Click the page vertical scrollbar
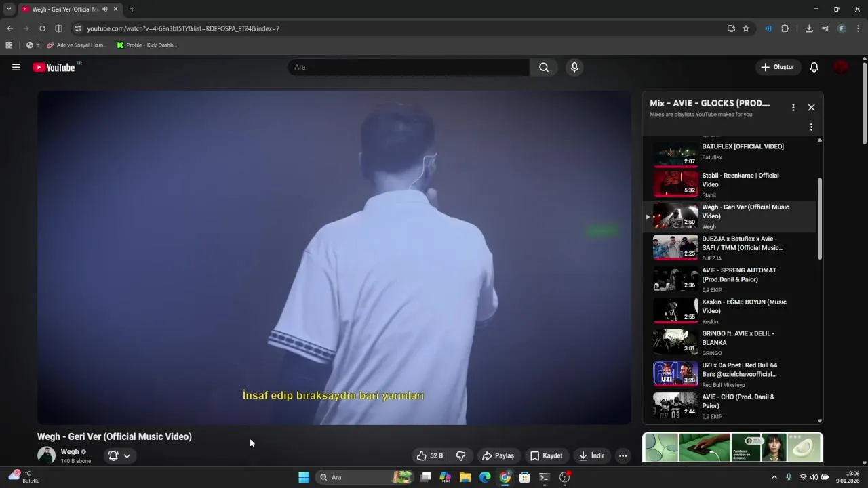 click(x=865, y=103)
